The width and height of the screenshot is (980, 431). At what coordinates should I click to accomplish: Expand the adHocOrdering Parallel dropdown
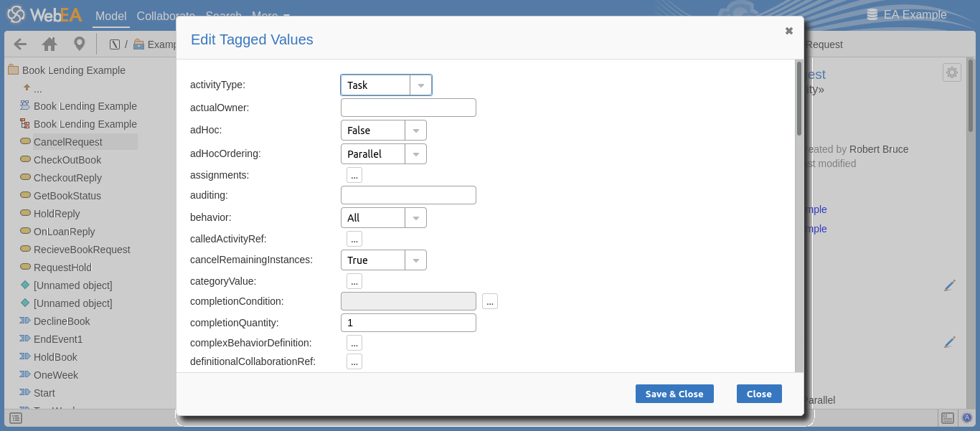pyautogui.click(x=415, y=154)
